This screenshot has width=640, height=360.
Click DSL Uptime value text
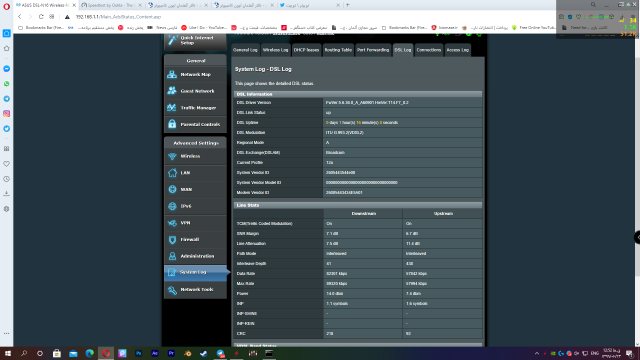pyautogui.click(x=362, y=122)
